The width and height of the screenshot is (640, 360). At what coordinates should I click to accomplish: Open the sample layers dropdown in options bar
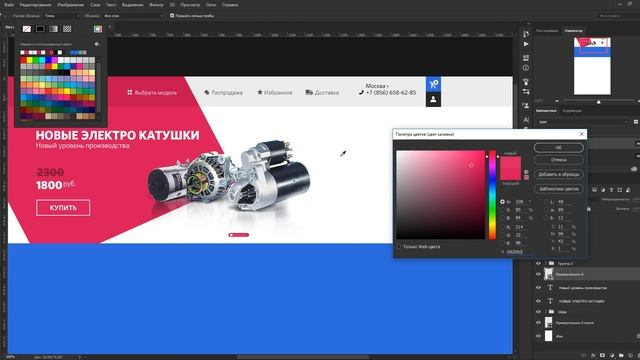coord(133,16)
